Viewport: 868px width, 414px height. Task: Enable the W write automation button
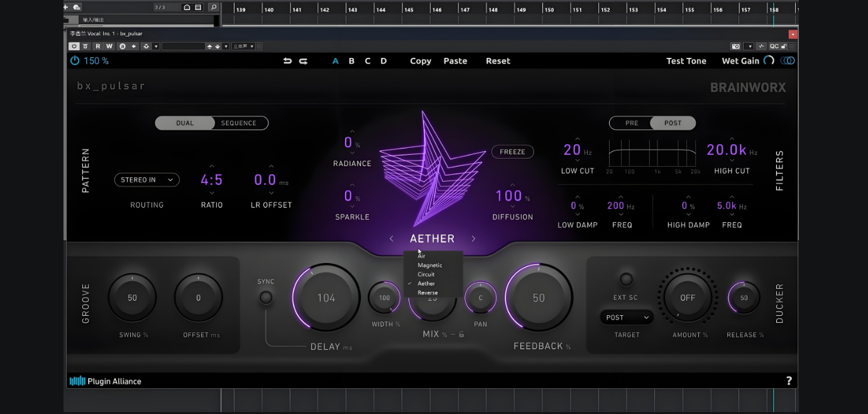tap(109, 47)
